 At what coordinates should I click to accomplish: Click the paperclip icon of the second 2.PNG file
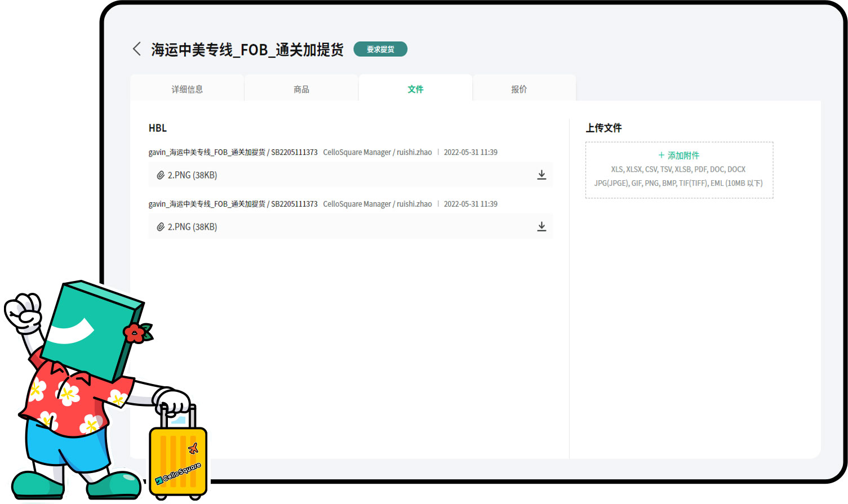coord(161,227)
